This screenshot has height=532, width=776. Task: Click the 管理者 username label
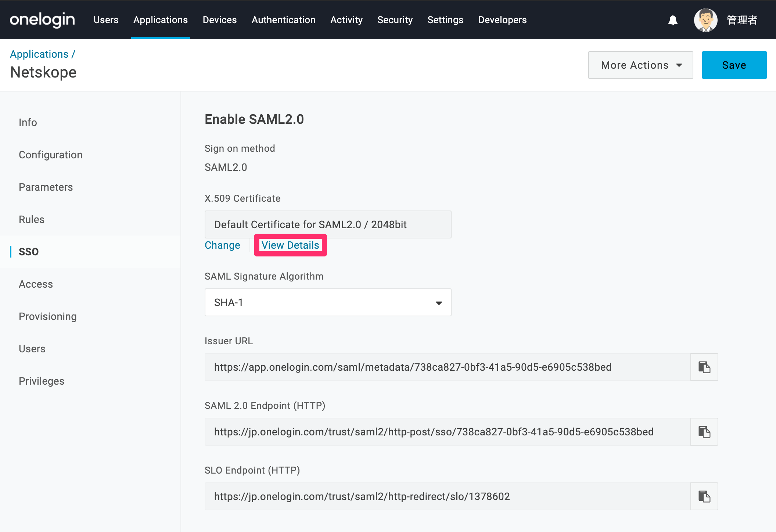click(742, 20)
